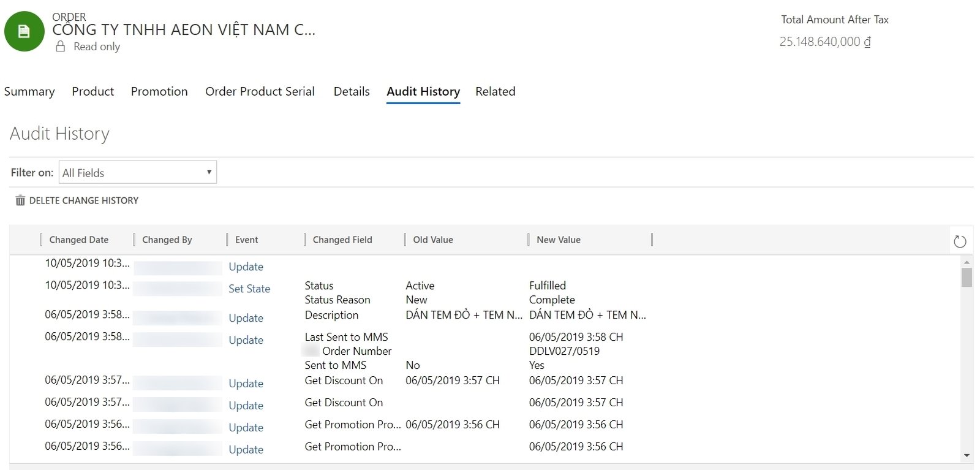Open the first 10/05/2019 Update event link
The height and width of the screenshot is (470, 980).
[x=246, y=267]
